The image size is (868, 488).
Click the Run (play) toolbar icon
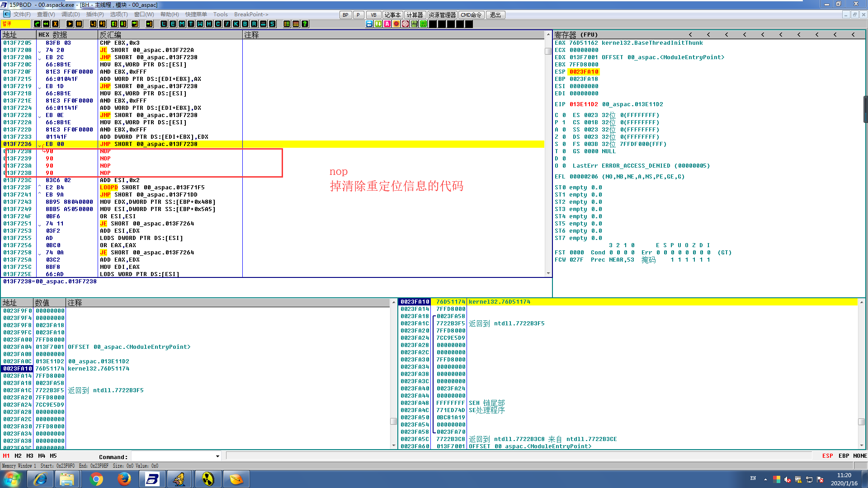[70, 24]
